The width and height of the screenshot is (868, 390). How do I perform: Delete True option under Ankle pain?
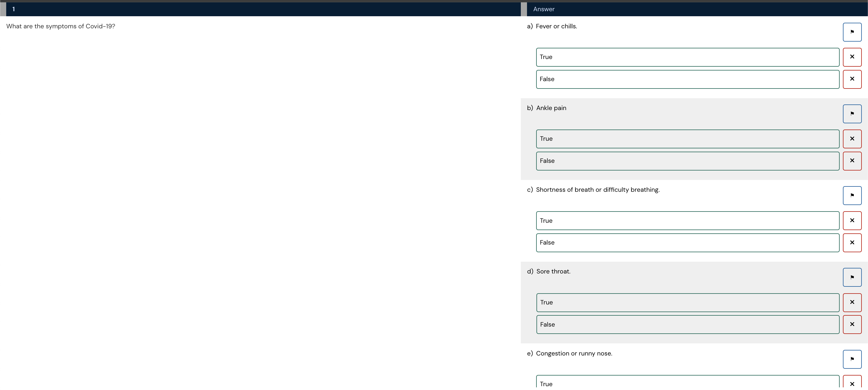tap(852, 139)
